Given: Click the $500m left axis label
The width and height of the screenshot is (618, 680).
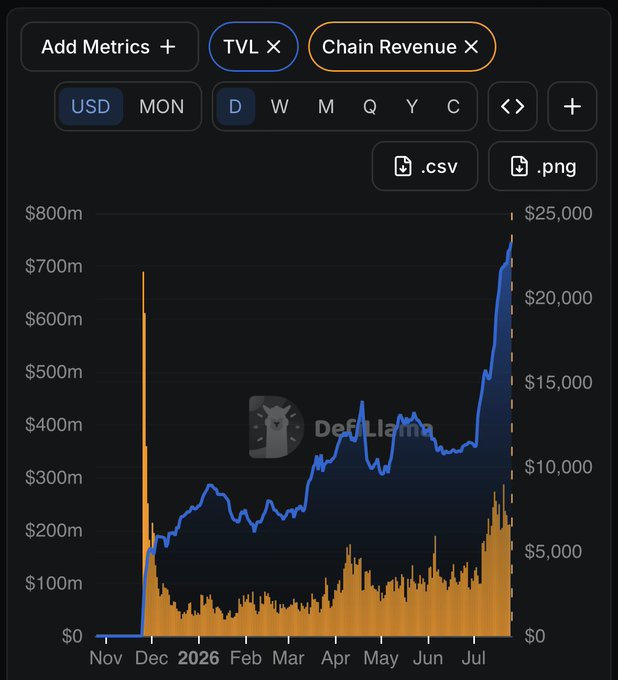Looking at the screenshot, I should (x=54, y=372).
